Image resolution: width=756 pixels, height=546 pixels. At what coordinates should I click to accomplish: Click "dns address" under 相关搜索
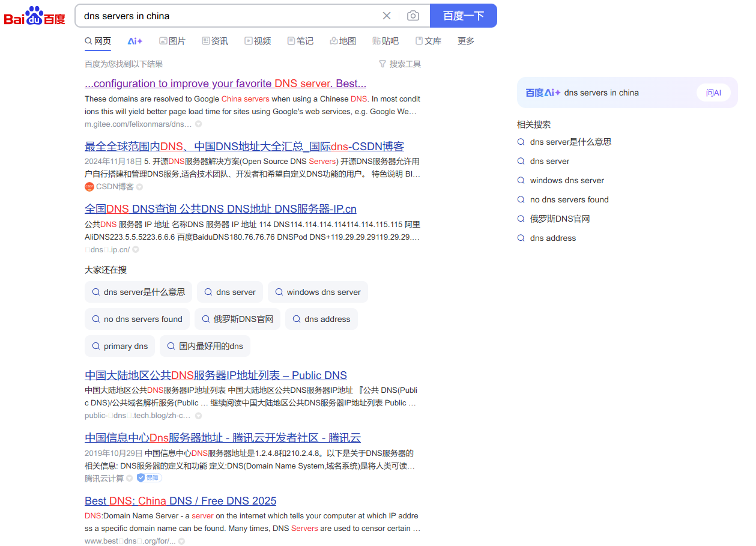(x=553, y=238)
